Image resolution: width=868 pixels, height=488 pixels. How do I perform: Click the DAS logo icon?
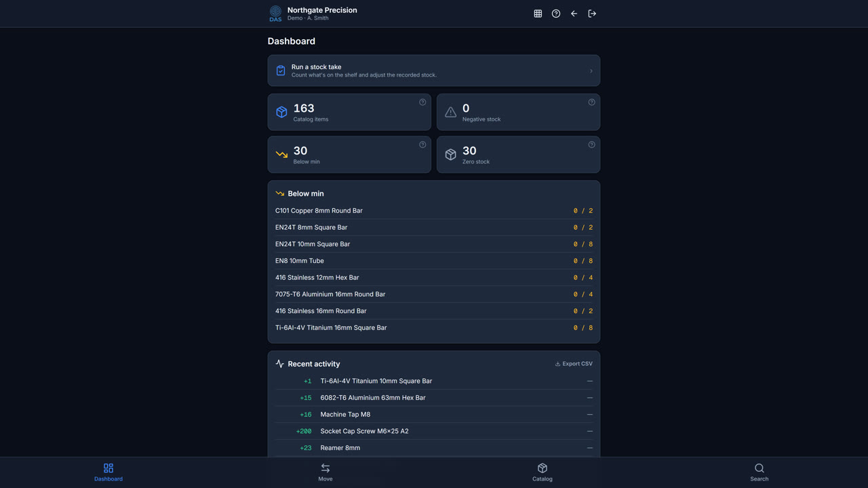pyautogui.click(x=275, y=14)
